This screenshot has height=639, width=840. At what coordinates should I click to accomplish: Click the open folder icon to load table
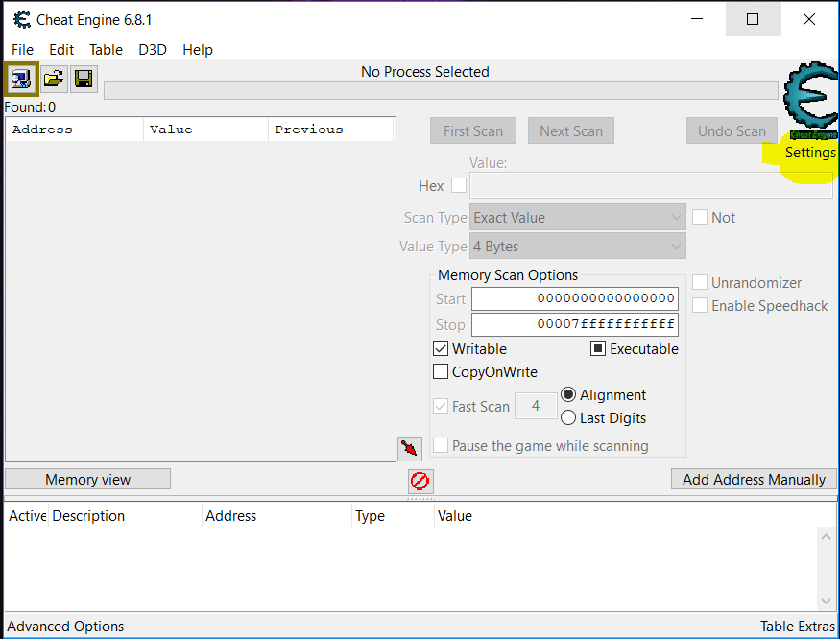click(53, 80)
